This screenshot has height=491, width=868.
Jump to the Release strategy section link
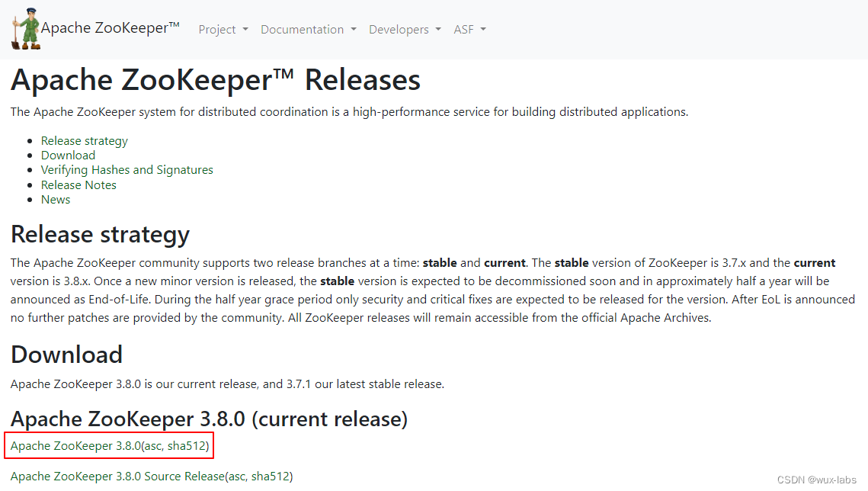pos(84,140)
